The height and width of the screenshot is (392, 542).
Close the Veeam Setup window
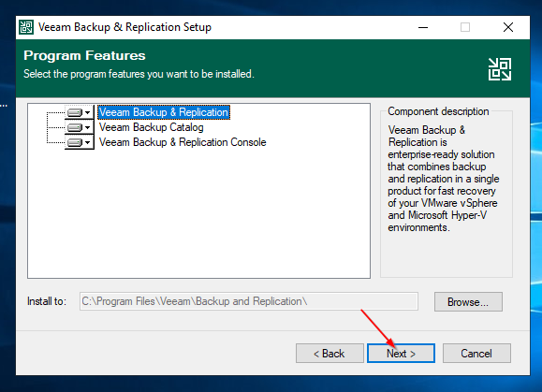[508, 27]
